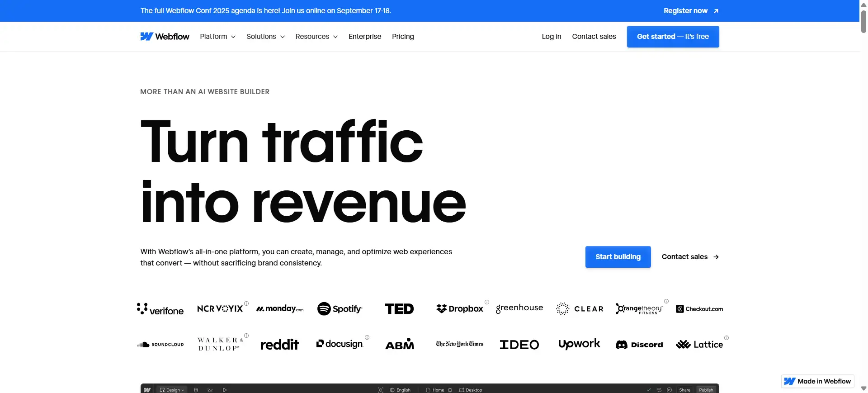Click the Checkout.com logo
The height and width of the screenshot is (393, 868).
click(x=699, y=309)
